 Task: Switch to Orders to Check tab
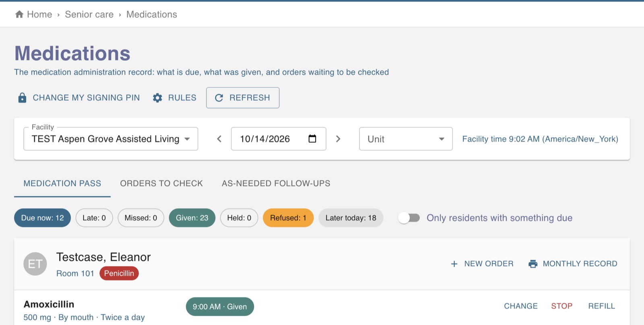161,183
